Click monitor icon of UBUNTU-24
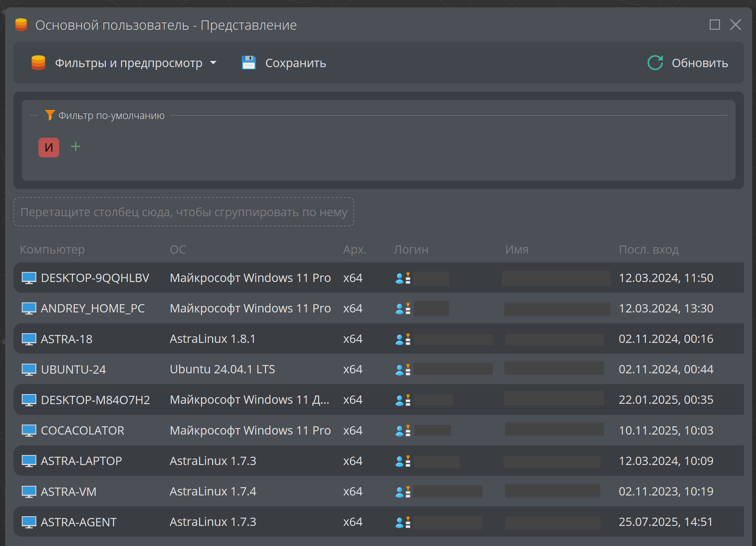The height and width of the screenshot is (546, 756). tap(29, 370)
